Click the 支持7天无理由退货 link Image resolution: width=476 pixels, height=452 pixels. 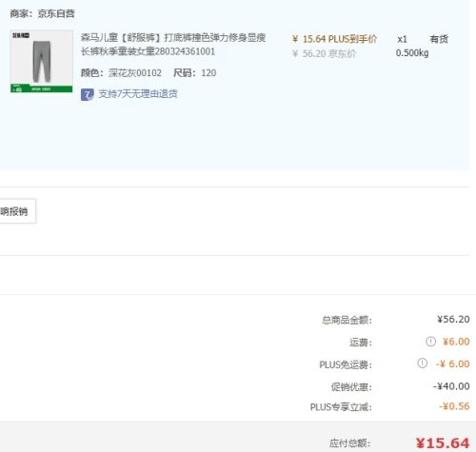(x=138, y=94)
